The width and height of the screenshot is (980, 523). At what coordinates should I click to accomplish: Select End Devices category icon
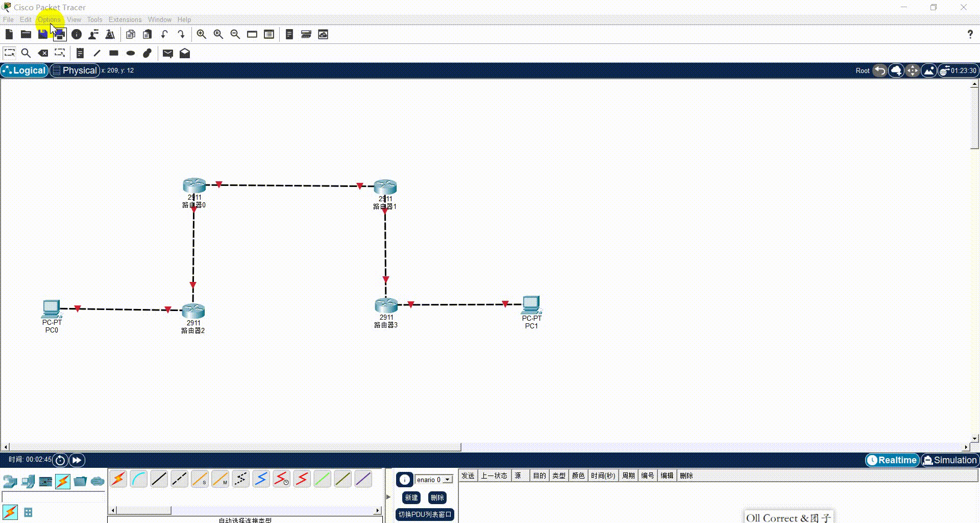(28, 481)
